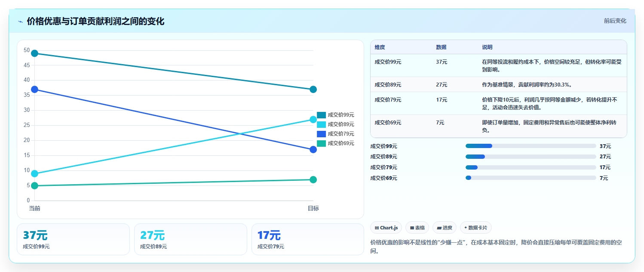Click the title 价格优惠与订单贡献利润之间的变化
The width and height of the screenshot is (644, 272).
pos(95,22)
